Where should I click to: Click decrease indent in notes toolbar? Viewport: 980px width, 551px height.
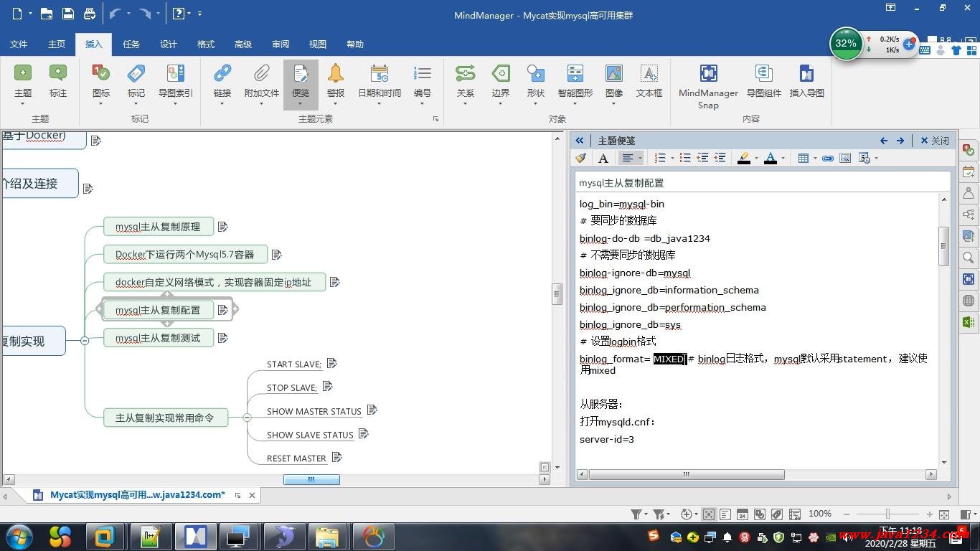point(702,158)
